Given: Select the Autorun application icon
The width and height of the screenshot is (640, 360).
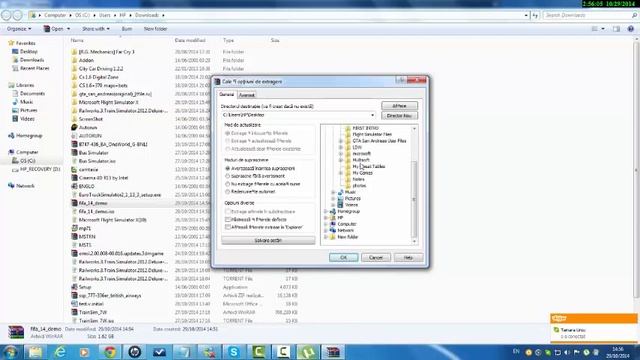Looking at the screenshot, I should coord(74,127).
